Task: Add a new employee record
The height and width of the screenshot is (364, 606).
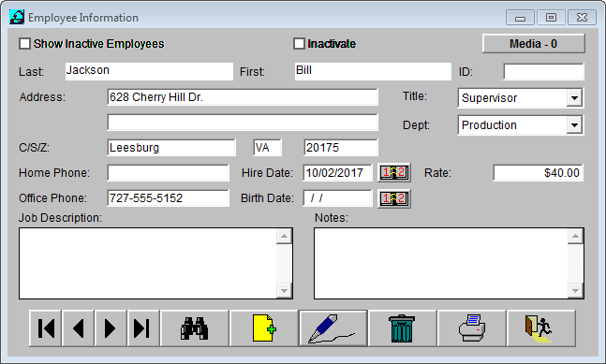Action: [264, 328]
